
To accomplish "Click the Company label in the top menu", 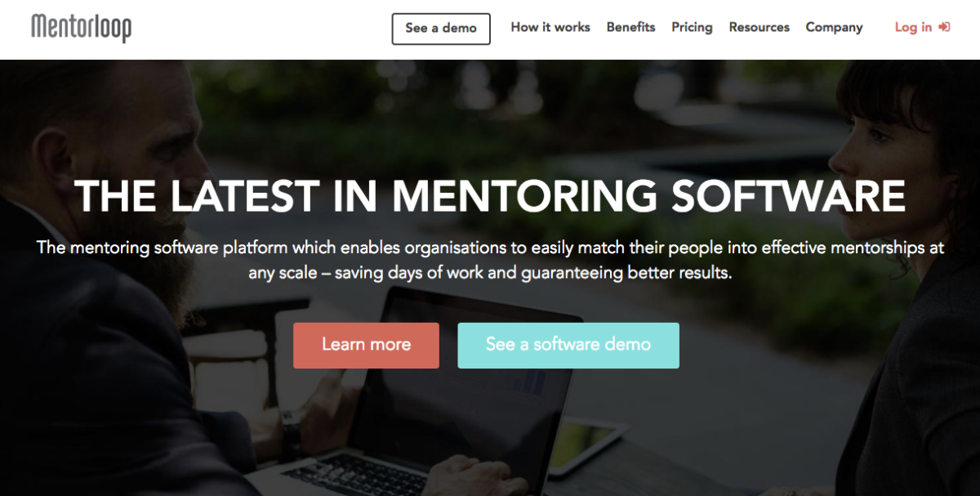I will tap(834, 28).
